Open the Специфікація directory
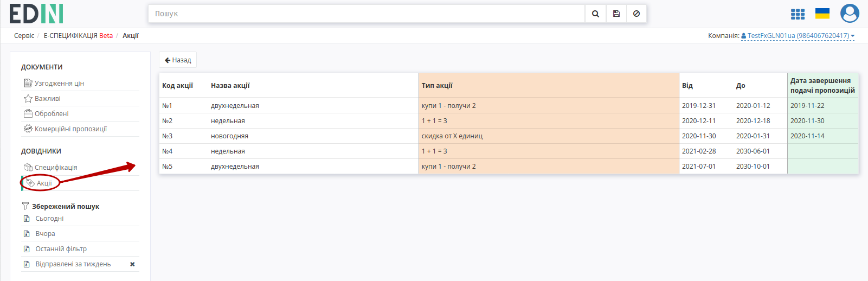This screenshot has height=281, width=868. (x=56, y=168)
